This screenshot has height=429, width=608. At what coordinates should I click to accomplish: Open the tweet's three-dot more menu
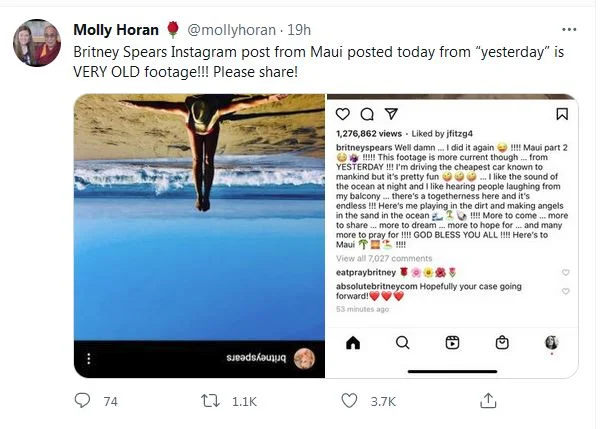tap(569, 29)
